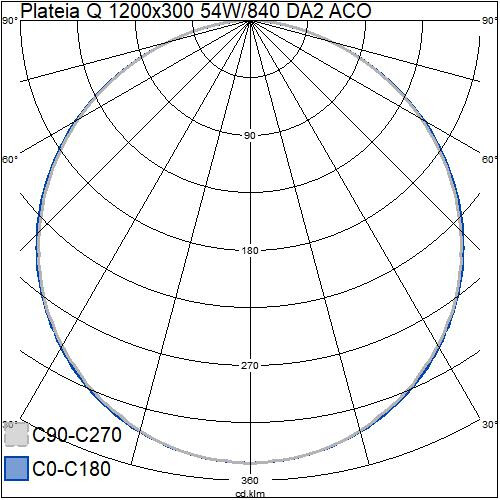
Task: Click the 180 intensity ring label
Action: 250,250
